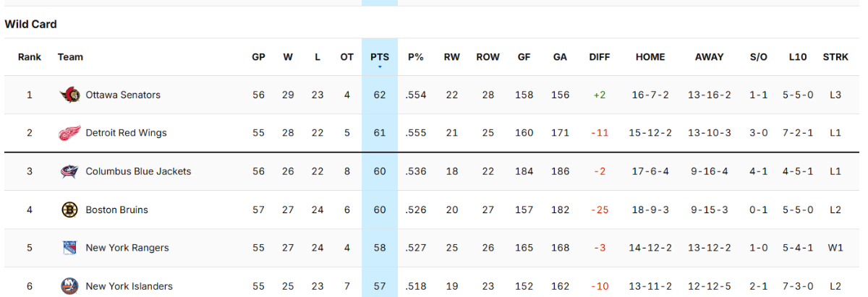The image size is (868, 297).
Task: Open the Boston Bruins team link
Action: pyautogui.click(x=116, y=210)
